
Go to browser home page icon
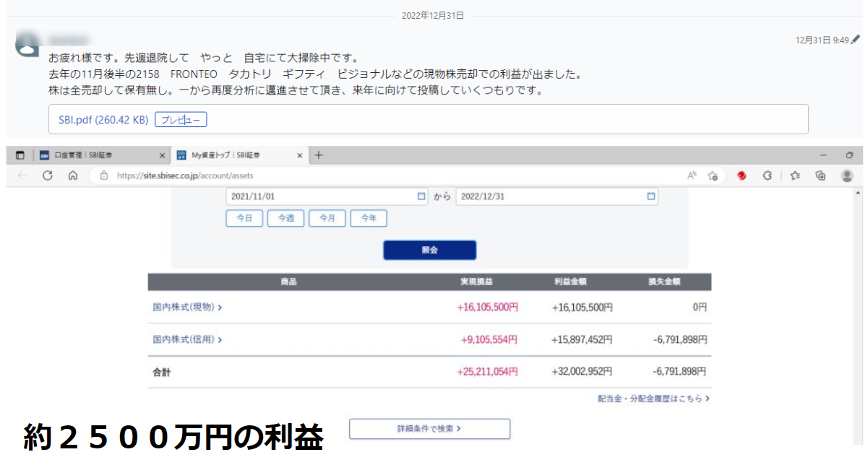pos(72,175)
